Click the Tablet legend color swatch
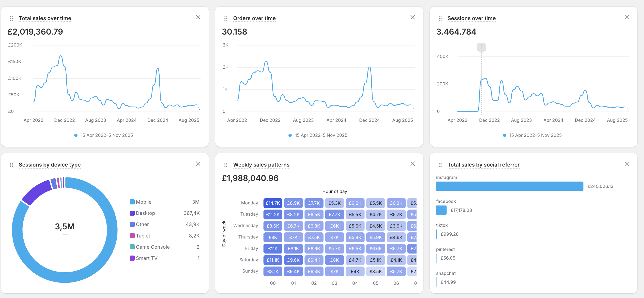 132,236
